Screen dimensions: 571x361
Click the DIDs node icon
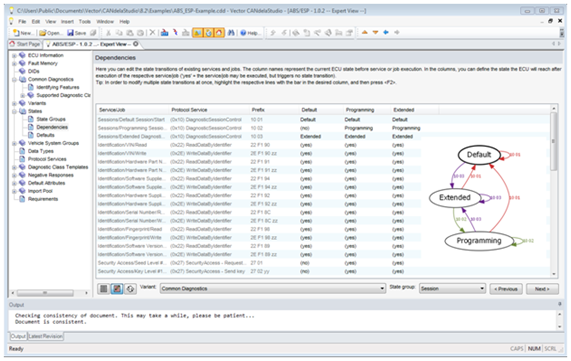[x=22, y=71]
